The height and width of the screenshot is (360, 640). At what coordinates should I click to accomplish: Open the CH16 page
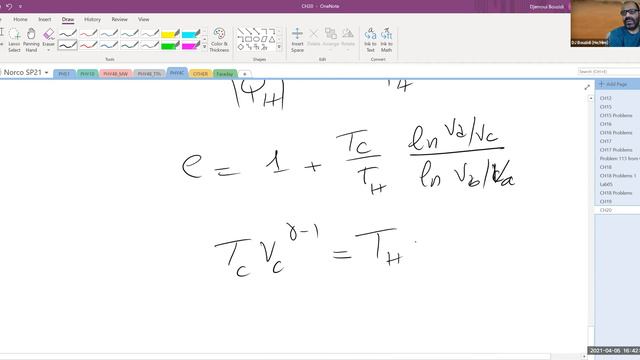(x=606, y=124)
